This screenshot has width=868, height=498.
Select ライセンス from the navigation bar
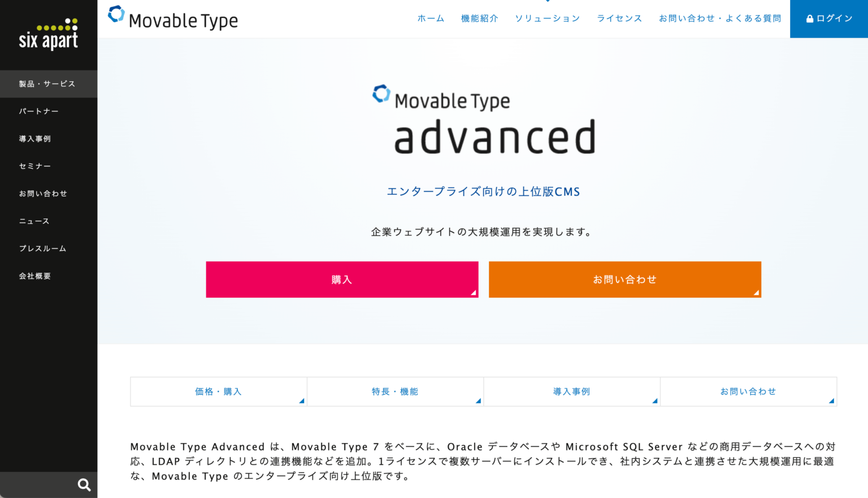[x=619, y=18]
